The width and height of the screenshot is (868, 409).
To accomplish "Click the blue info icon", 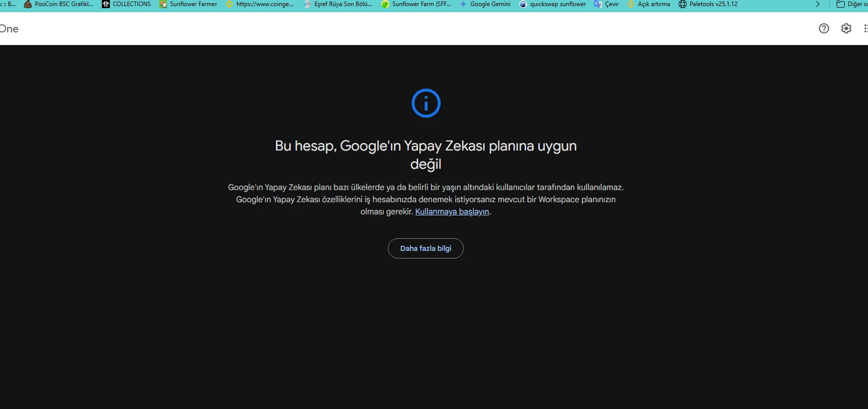I will 426,103.
